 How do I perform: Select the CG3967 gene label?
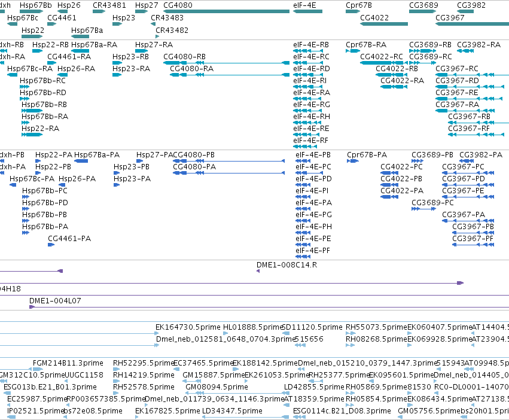(450, 17)
